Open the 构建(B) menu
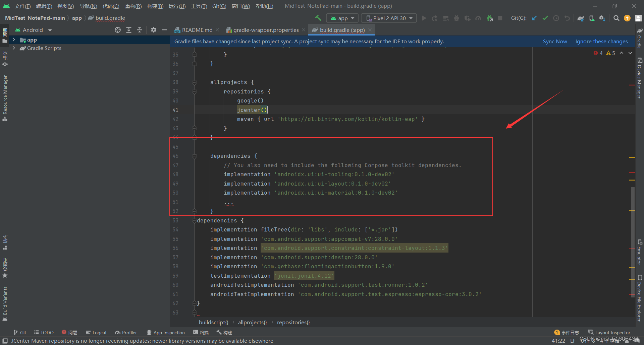This screenshot has width=644, height=345. (x=155, y=6)
